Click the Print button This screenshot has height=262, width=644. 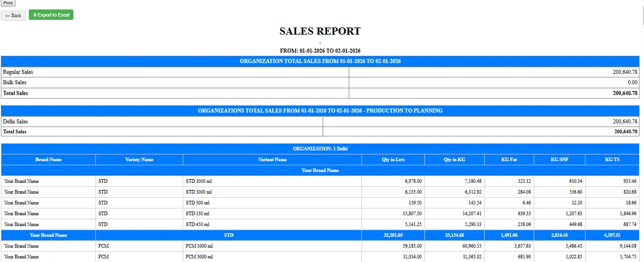8,3
